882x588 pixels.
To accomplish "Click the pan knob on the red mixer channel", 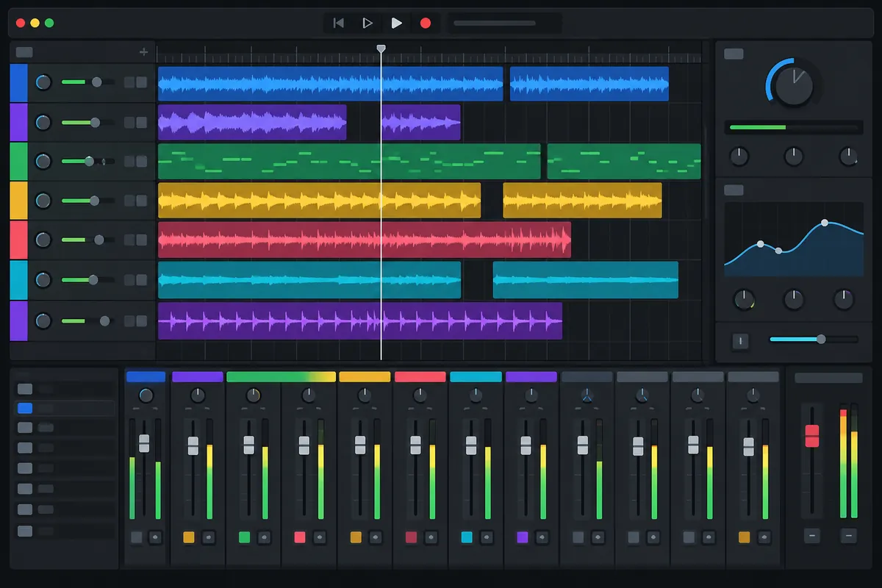I will click(420, 395).
